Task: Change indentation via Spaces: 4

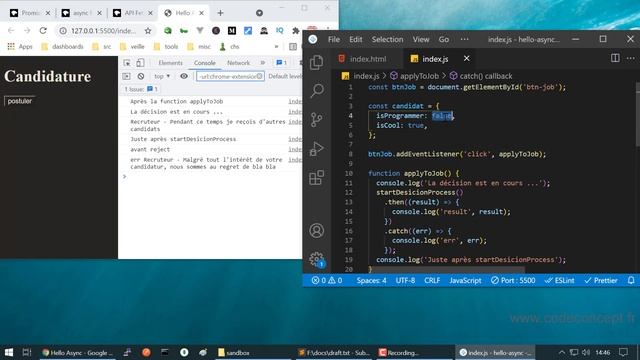Action: point(371,280)
